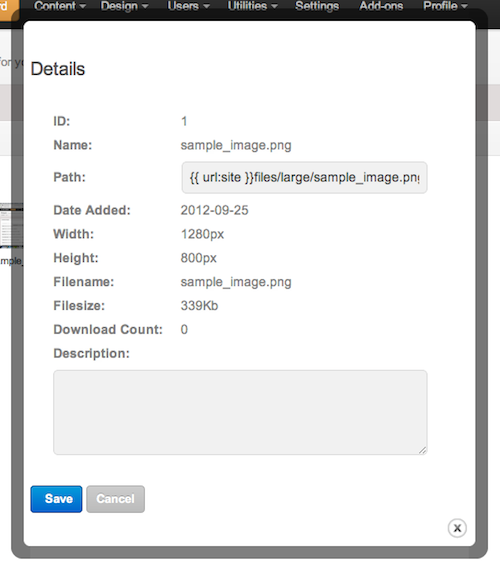
Task: Go to Settings in the navigation bar
Action: pyautogui.click(x=317, y=6)
